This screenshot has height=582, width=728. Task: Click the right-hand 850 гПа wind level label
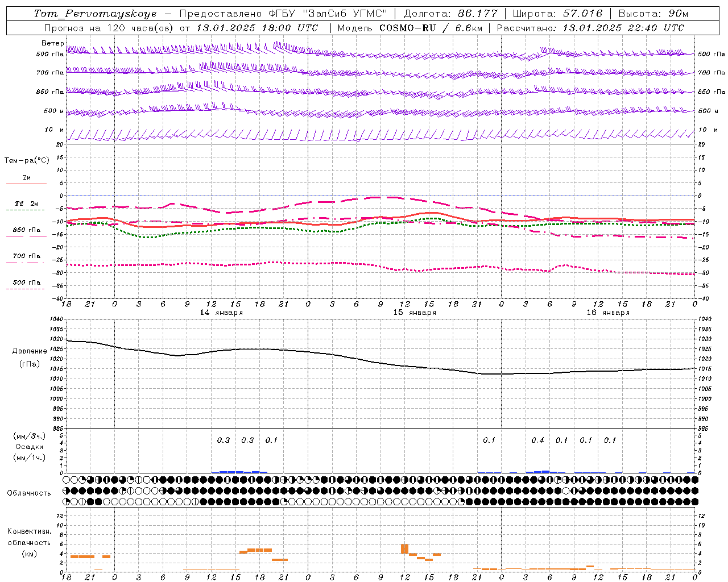point(712,92)
